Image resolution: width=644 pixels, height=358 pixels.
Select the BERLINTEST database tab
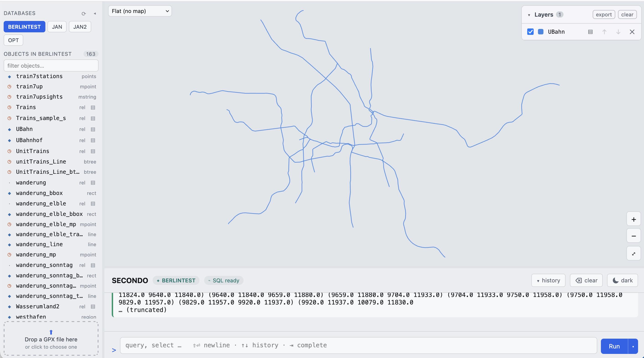24,27
